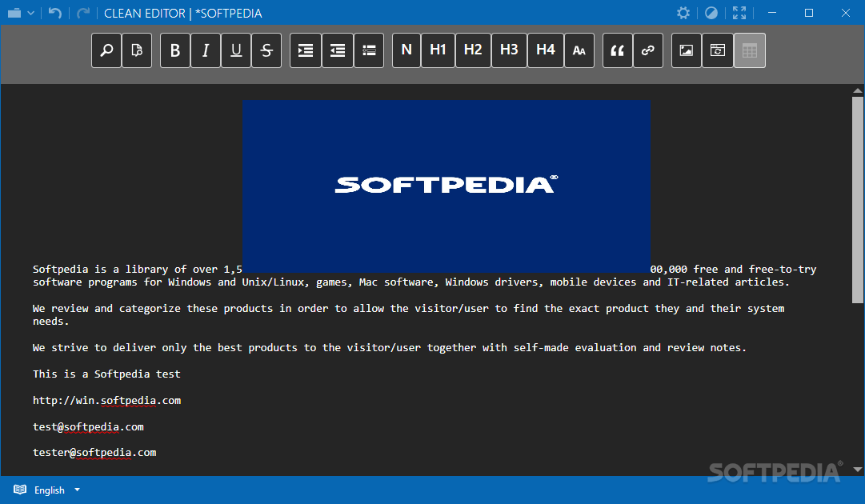Insert an image
The height and width of the screenshot is (504, 865).
[687, 50]
